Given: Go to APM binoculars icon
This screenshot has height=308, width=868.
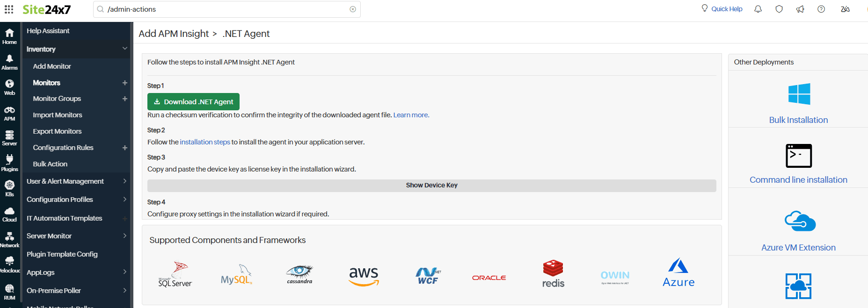Looking at the screenshot, I should [9, 113].
